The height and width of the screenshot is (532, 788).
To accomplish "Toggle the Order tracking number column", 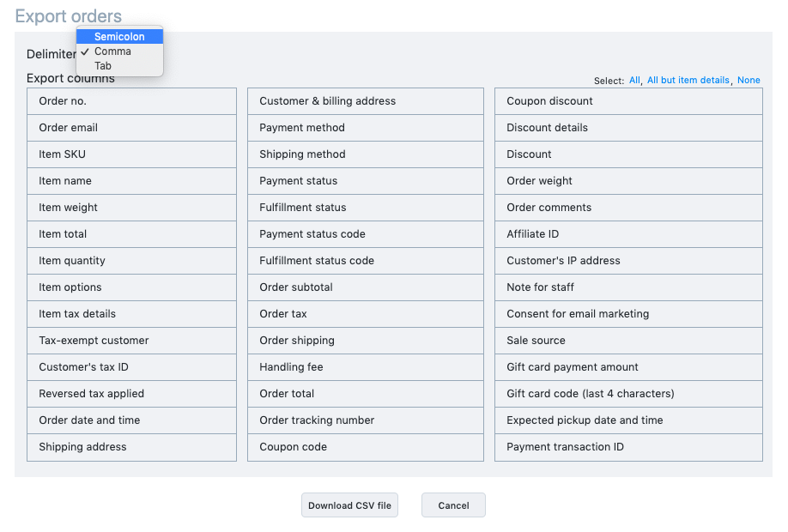I will (366, 420).
